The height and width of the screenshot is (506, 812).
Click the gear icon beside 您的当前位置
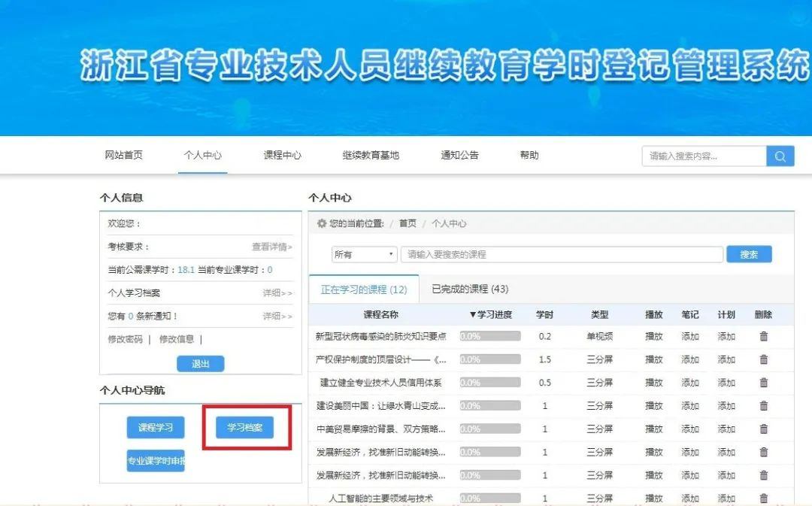(322, 224)
